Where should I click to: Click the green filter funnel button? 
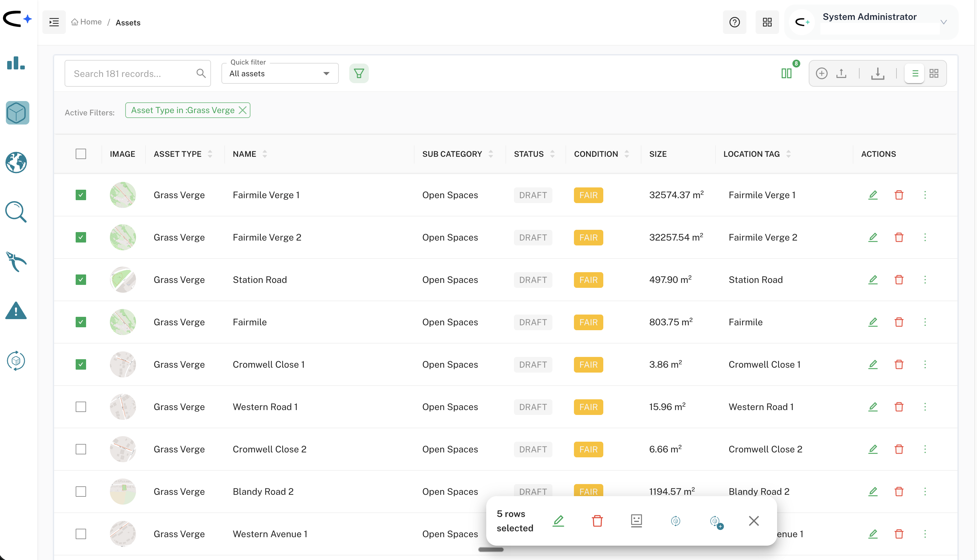point(359,73)
